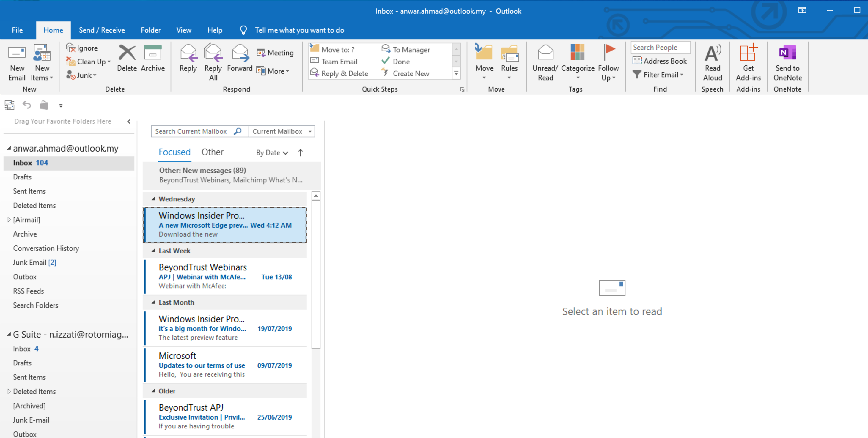The width and height of the screenshot is (868, 438).
Task: Select the Forward icon in ribbon
Action: point(239,63)
